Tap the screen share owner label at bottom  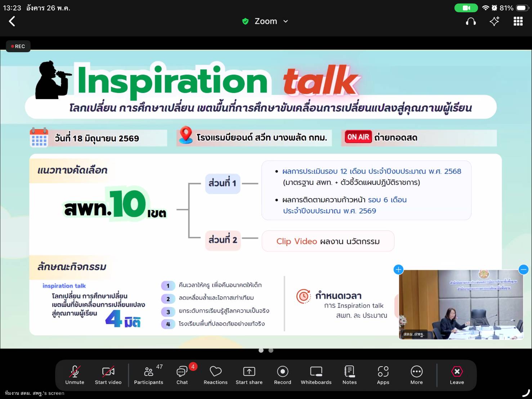pos(35,393)
